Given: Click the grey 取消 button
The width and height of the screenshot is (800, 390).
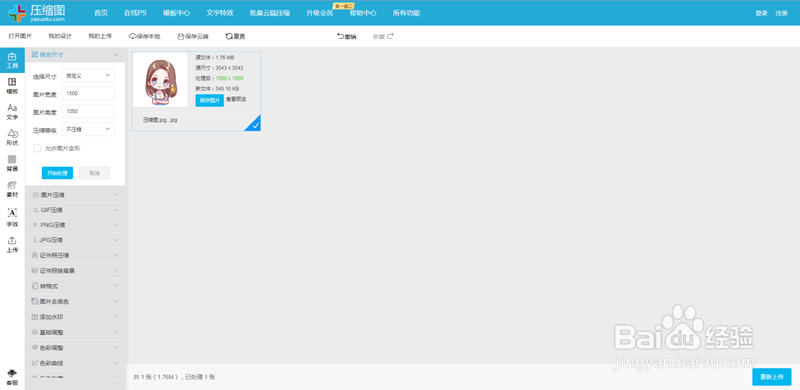Looking at the screenshot, I should tap(94, 173).
